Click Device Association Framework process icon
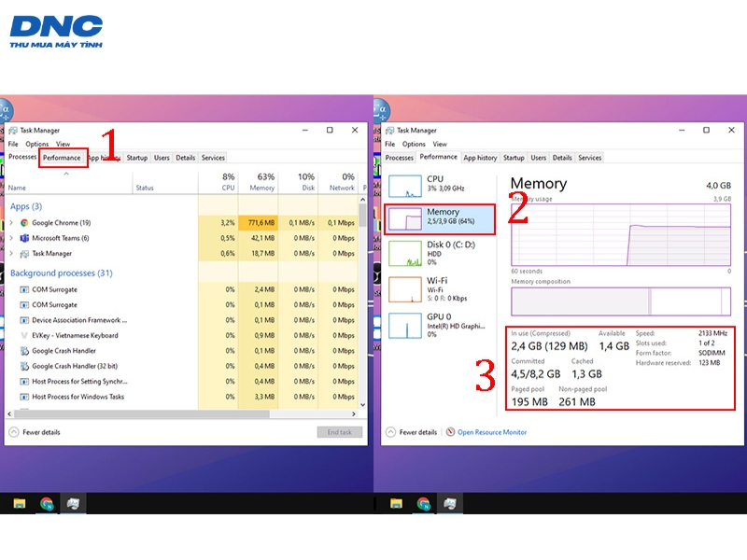 24,320
